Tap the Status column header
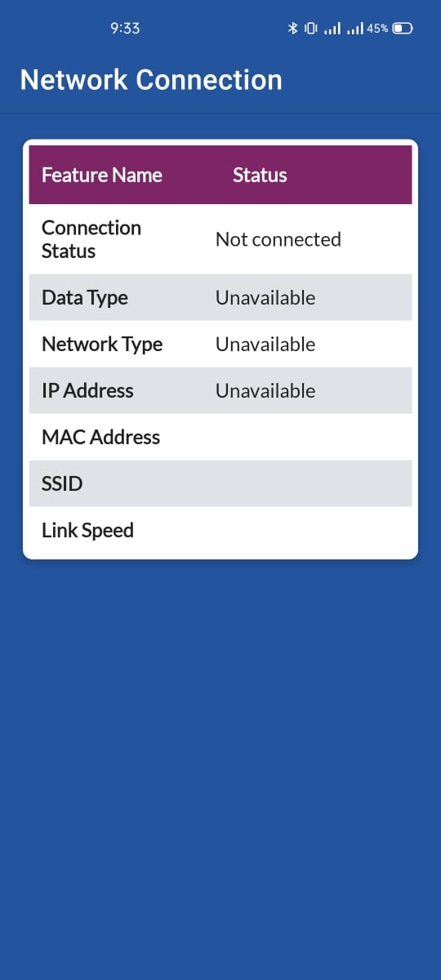The width and height of the screenshot is (441, 980). [x=260, y=175]
